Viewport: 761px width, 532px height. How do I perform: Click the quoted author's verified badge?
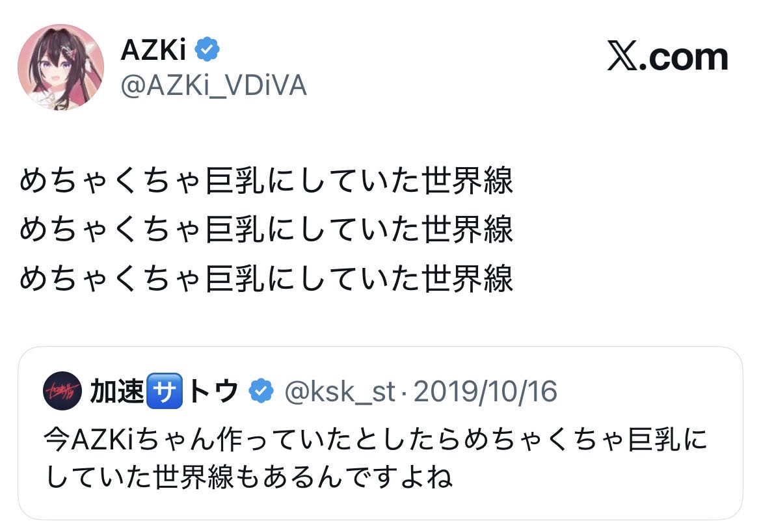(x=261, y=392)
